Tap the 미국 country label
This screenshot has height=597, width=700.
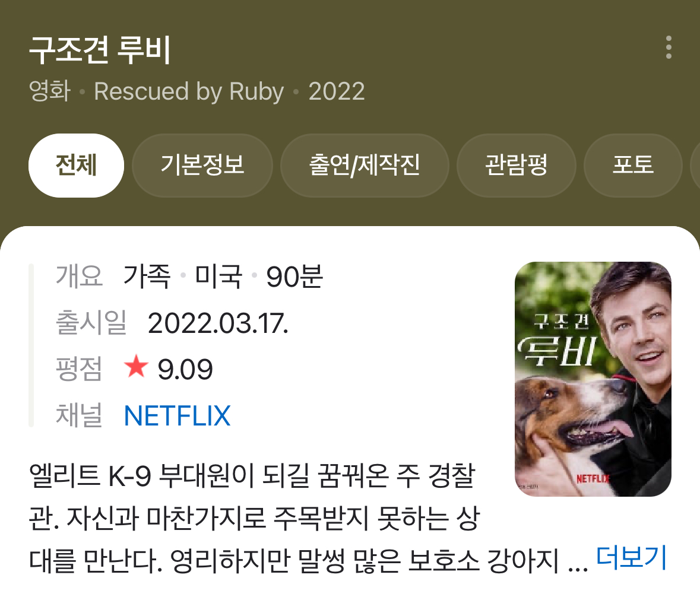[218, 276]
